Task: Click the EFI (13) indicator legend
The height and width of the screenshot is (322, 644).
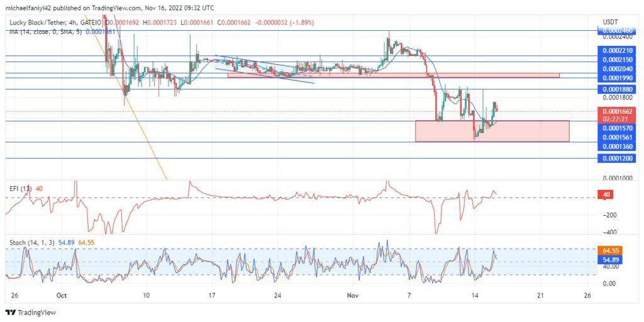Action: pyautogui.click(x=21, y=189)
